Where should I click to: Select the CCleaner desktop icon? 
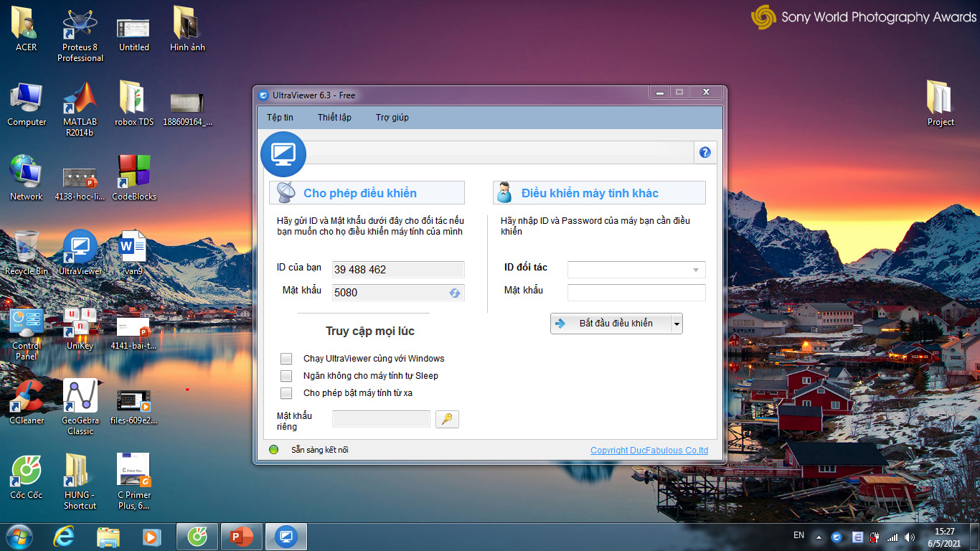[x=27, y=402]
